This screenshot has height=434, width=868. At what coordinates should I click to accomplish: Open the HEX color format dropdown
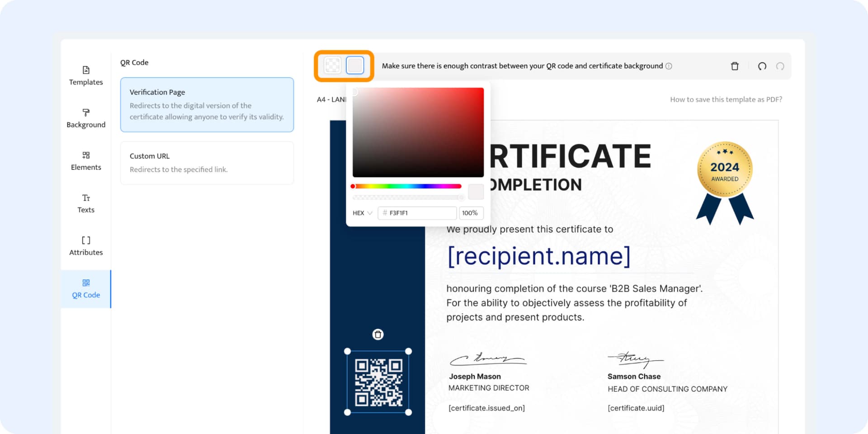pos(362,213)
